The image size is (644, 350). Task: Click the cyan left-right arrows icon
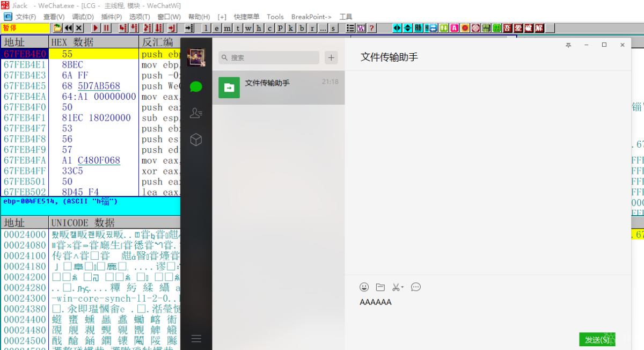click(397, 28)
